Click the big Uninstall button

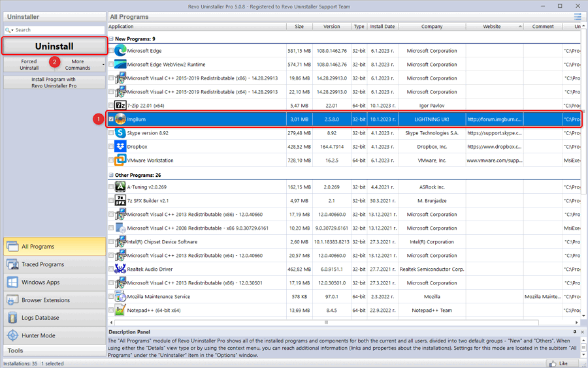54,46
